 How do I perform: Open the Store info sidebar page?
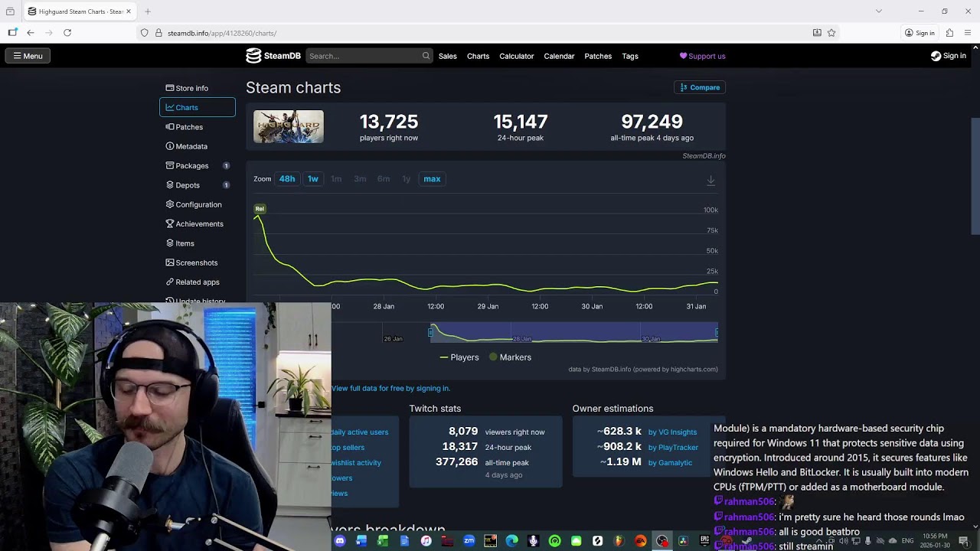[187, 88]
